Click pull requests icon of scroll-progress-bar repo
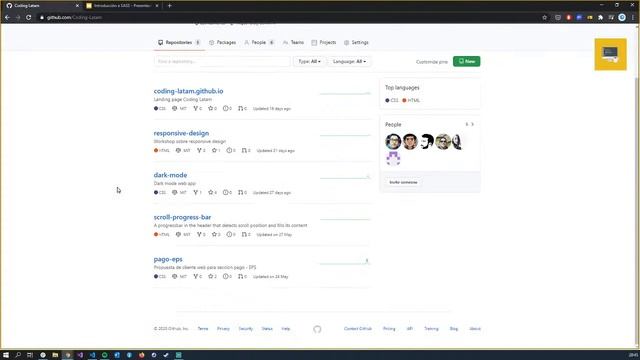The image size is (640, 360). point(244,234)
